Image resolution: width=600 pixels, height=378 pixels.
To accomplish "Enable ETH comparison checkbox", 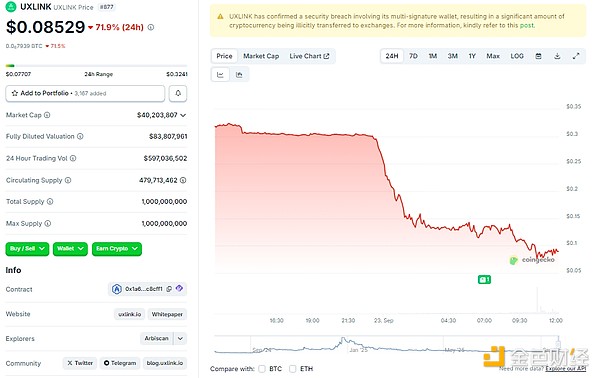I will (x=293, y=369).
